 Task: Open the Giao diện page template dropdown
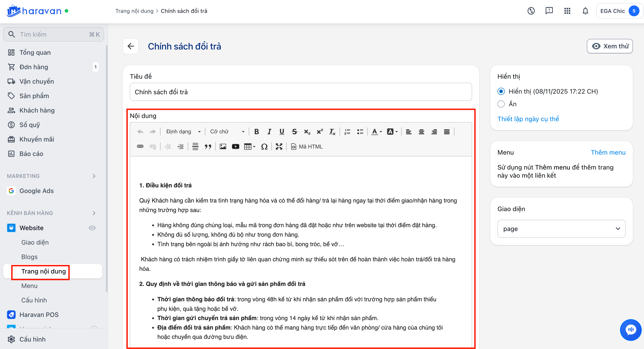tap(561, 229)
